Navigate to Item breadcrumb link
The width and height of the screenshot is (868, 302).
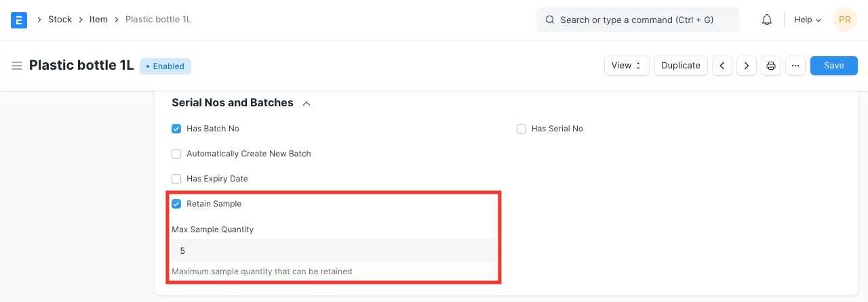pos(98,20)
